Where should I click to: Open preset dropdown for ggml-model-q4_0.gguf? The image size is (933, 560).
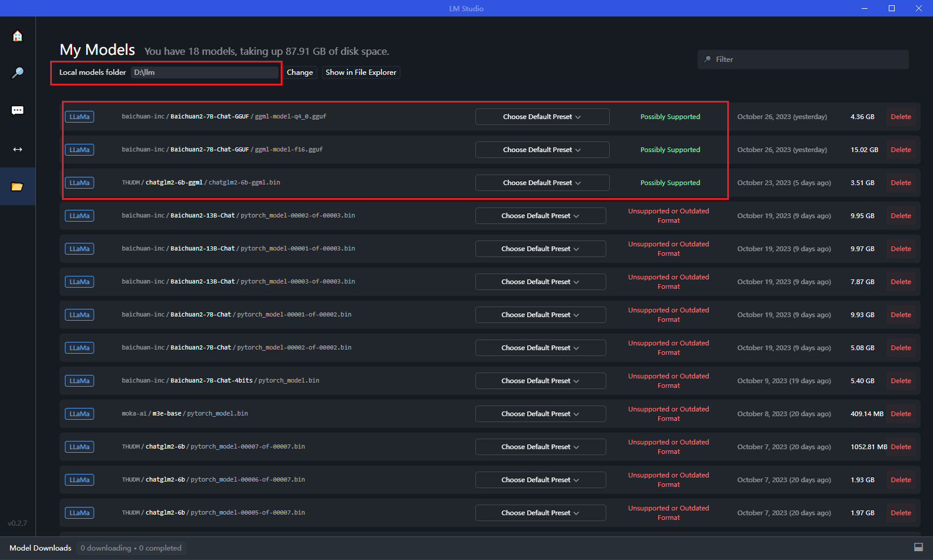(x=542, y=117)
